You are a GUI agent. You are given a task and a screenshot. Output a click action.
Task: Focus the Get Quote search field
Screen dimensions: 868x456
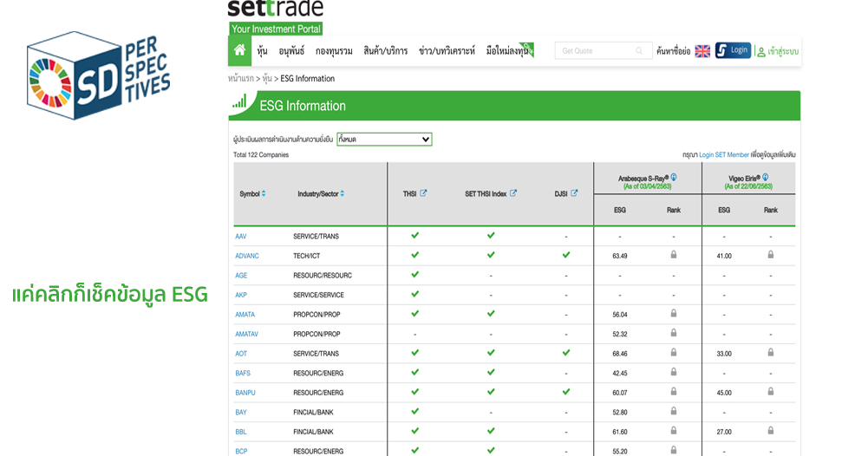(604, 51)
